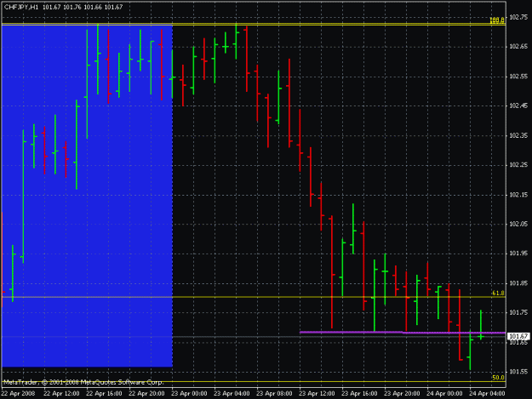Select the purple horizontal support line

[403, 333]
